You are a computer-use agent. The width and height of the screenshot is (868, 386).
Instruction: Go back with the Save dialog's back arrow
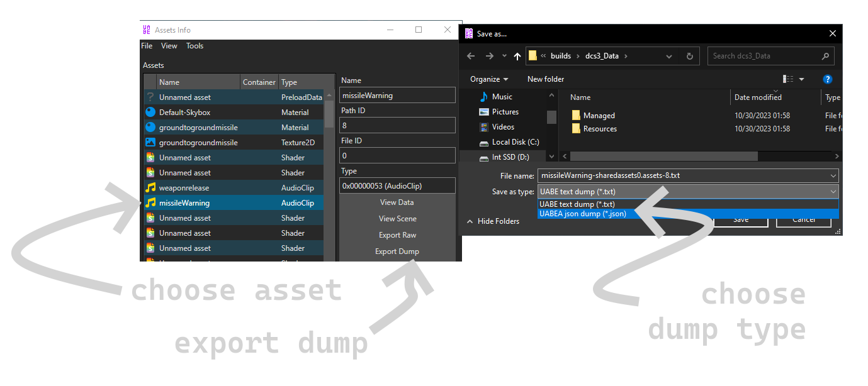tap(470, 56)
